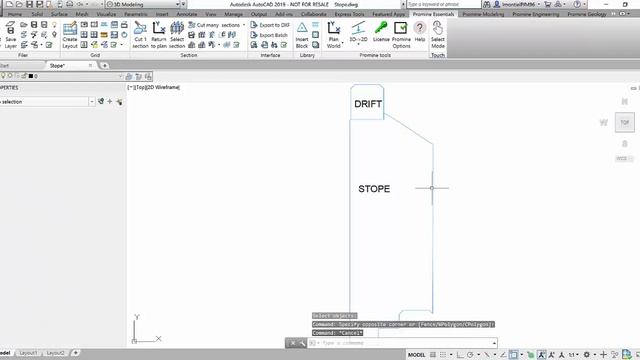Close the command line with X button
Screen dimensions: 640x360
[292, 343]
